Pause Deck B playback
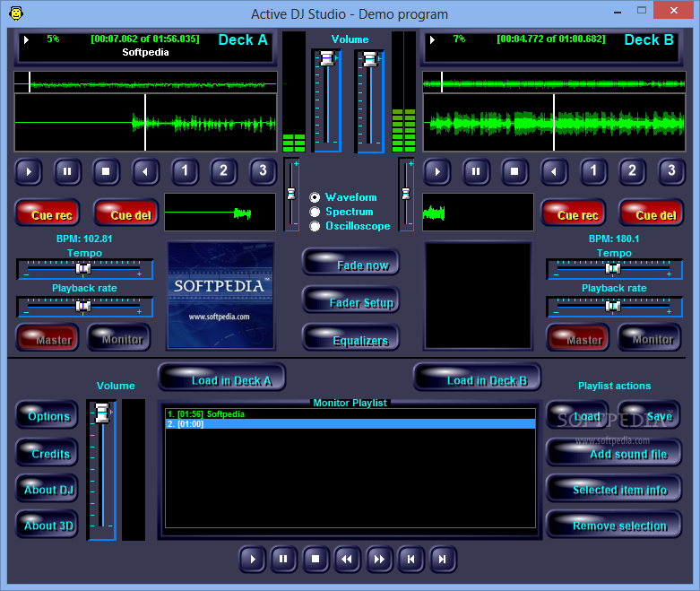700x591 pixels. (476, 171)
